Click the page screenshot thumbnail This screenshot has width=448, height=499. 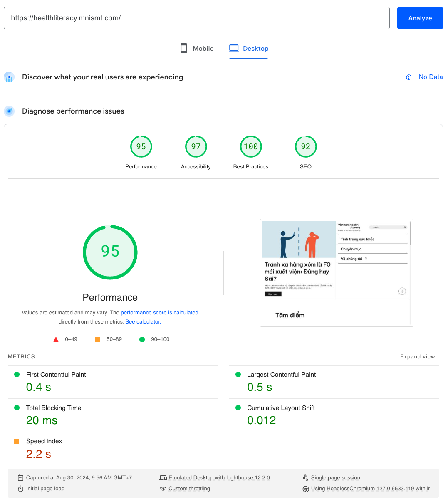click(x=337, y=272)
